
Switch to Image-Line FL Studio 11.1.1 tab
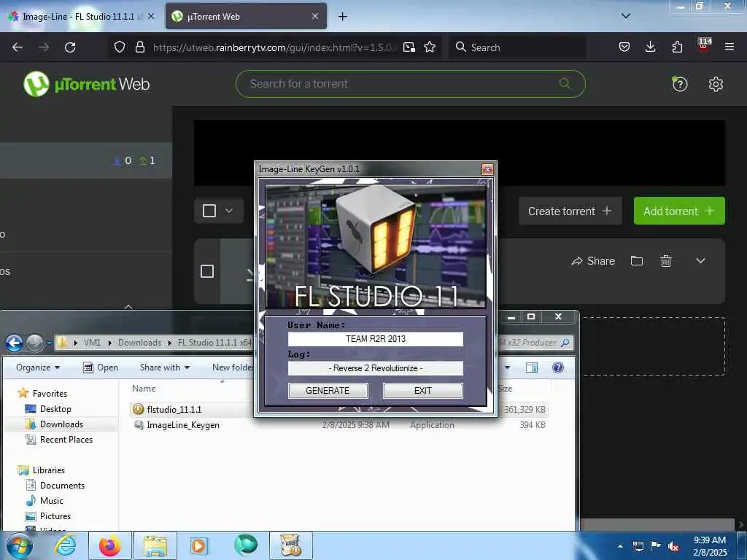(79, 16)
